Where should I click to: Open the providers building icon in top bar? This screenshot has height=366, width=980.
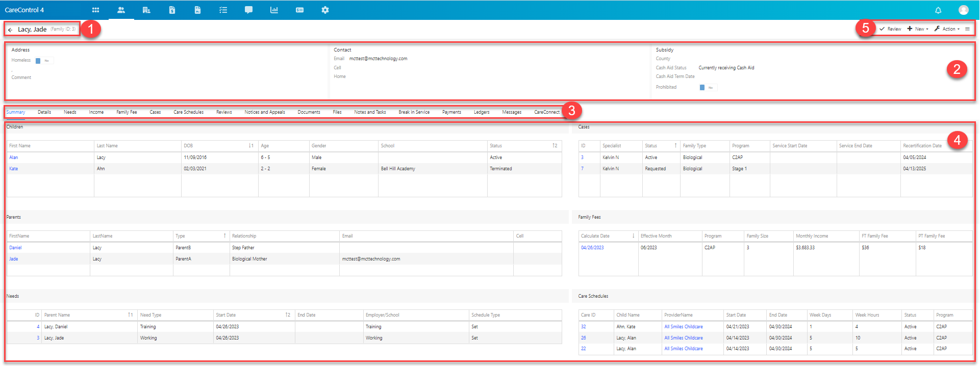click(146, 10)
